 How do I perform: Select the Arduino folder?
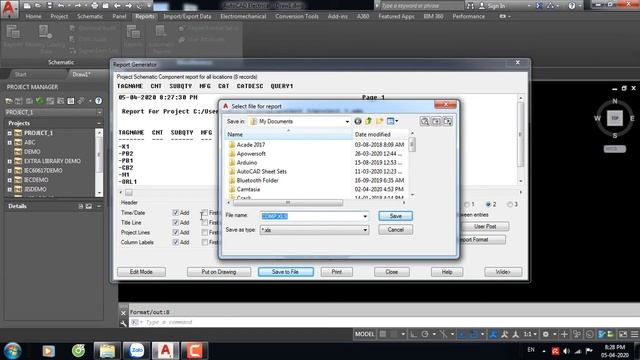click(247, 163)
